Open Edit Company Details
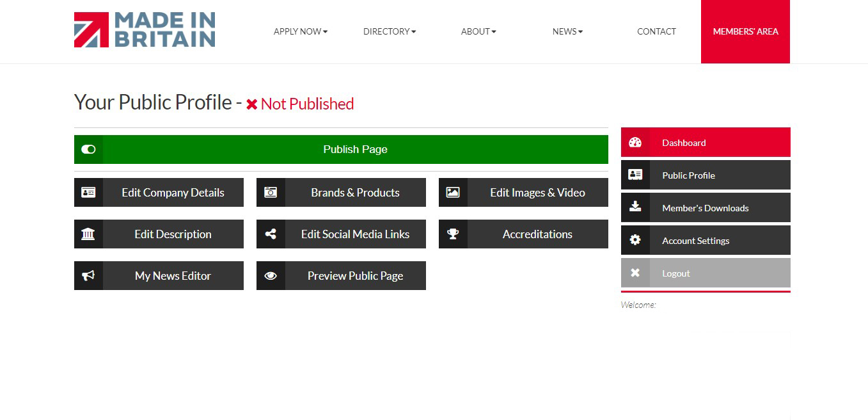The height and width of the screenshot is (420, 868). pos(159,192)
